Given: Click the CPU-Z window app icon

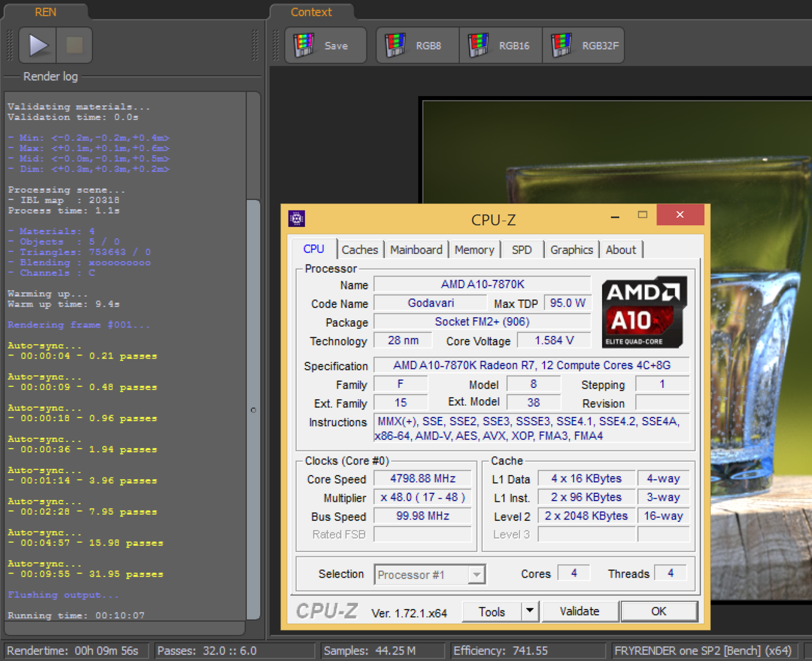Looking at the screenshot, I should click(297, 218).
